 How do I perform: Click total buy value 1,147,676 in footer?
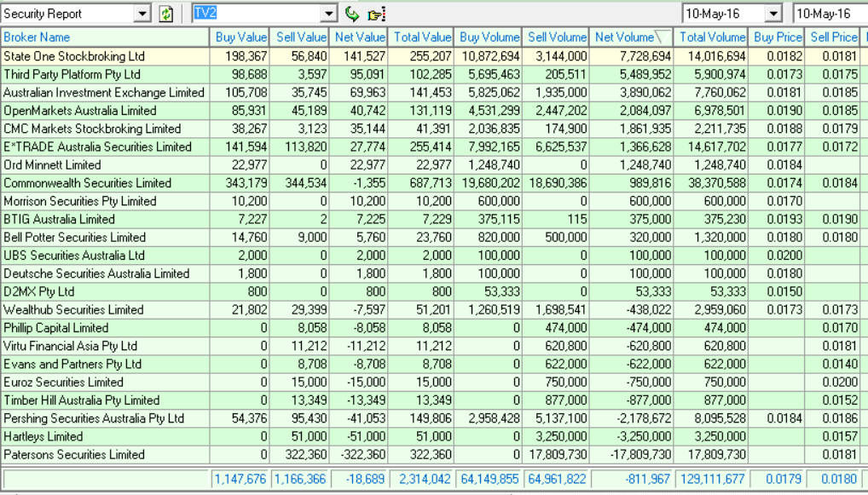coord(240,479)
